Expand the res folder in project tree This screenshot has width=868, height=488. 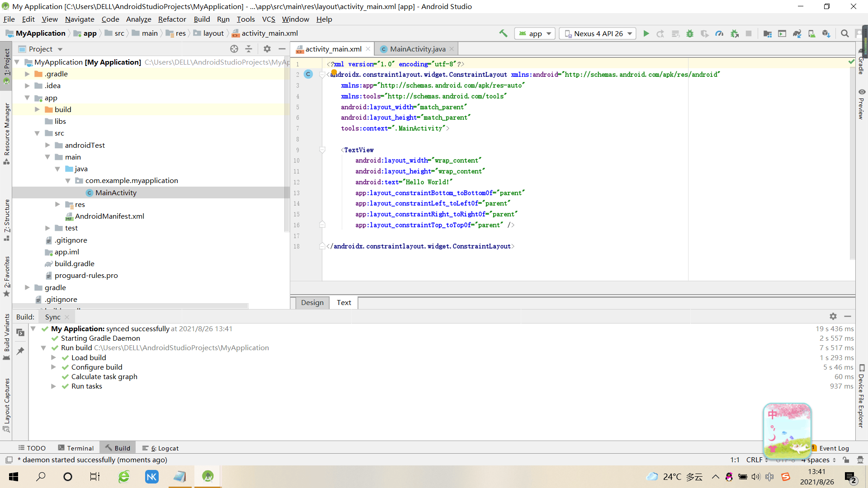tap(57, 204)
